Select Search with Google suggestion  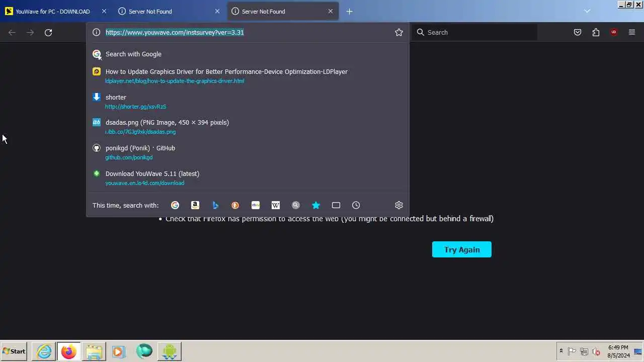(x=248, y=54)
